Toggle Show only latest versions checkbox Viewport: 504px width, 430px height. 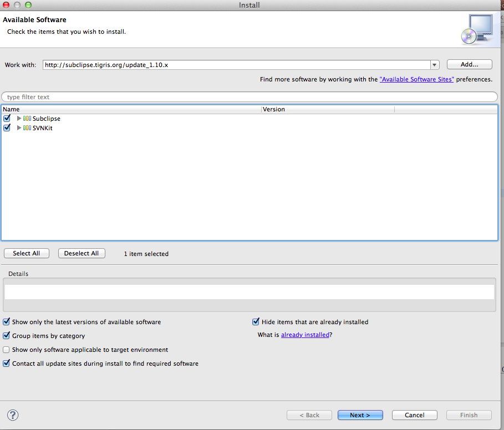point(6,322)
